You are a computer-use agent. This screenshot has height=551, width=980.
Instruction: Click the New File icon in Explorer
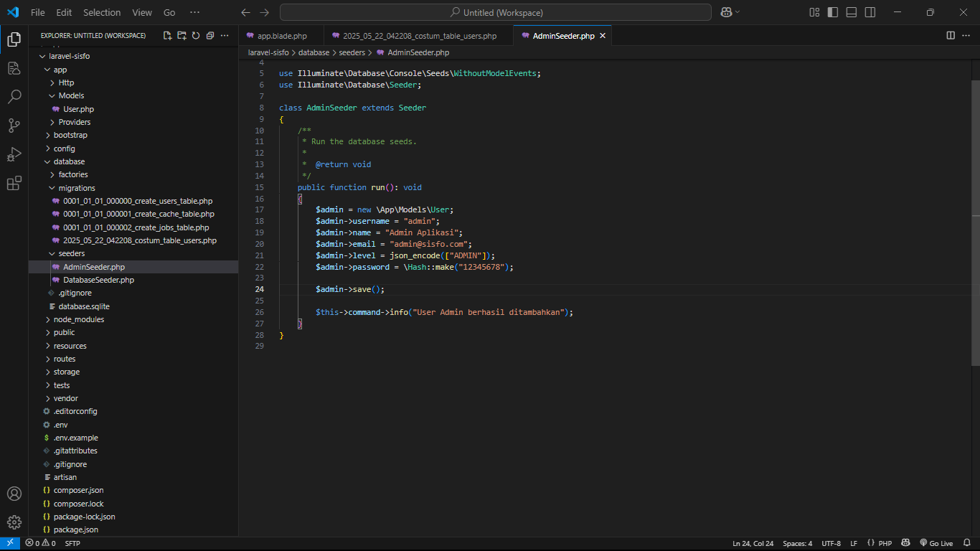(167, 35)
